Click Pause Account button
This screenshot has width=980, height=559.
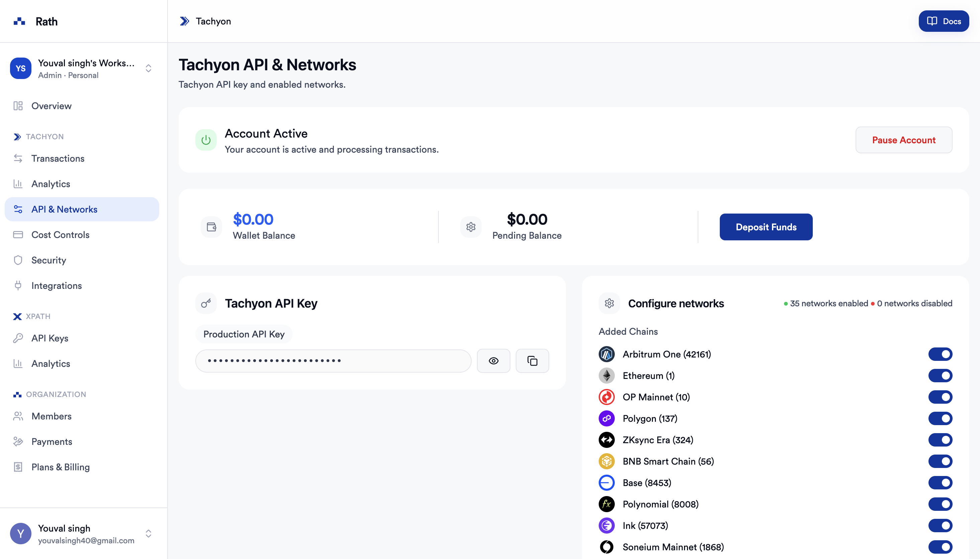(x=904, y=140)
